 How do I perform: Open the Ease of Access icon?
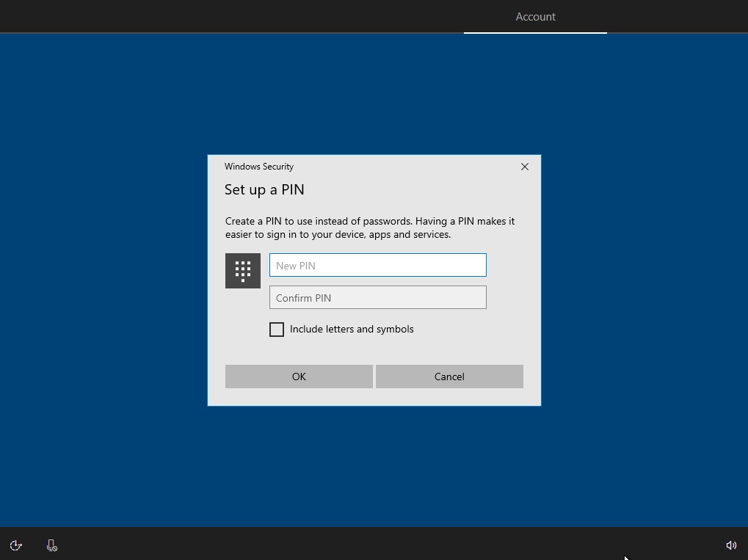tap(15, 545)
